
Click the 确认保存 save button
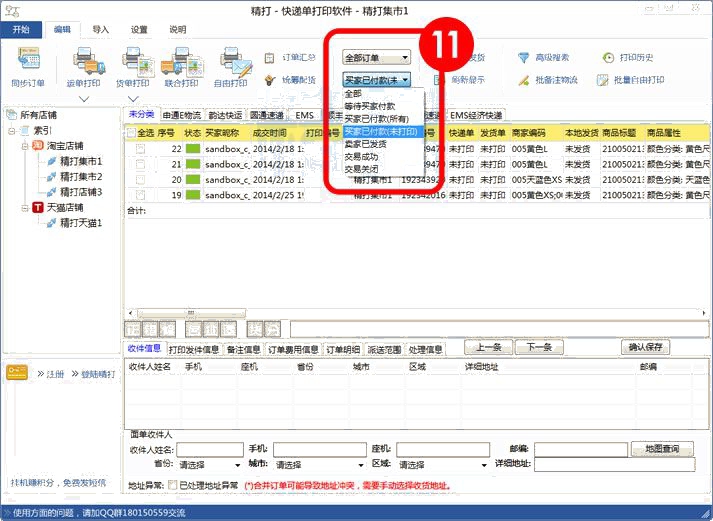645,347
